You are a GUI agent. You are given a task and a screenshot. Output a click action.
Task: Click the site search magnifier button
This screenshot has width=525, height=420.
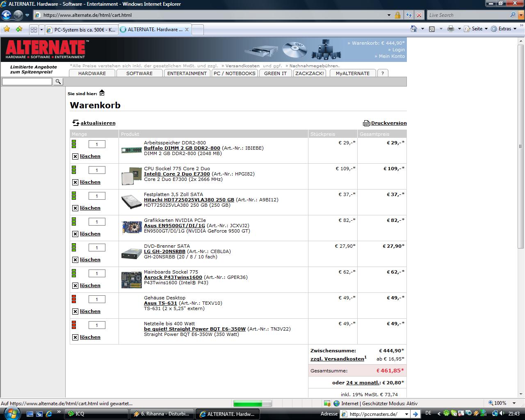pyautogui.click(x=58, y=82)
